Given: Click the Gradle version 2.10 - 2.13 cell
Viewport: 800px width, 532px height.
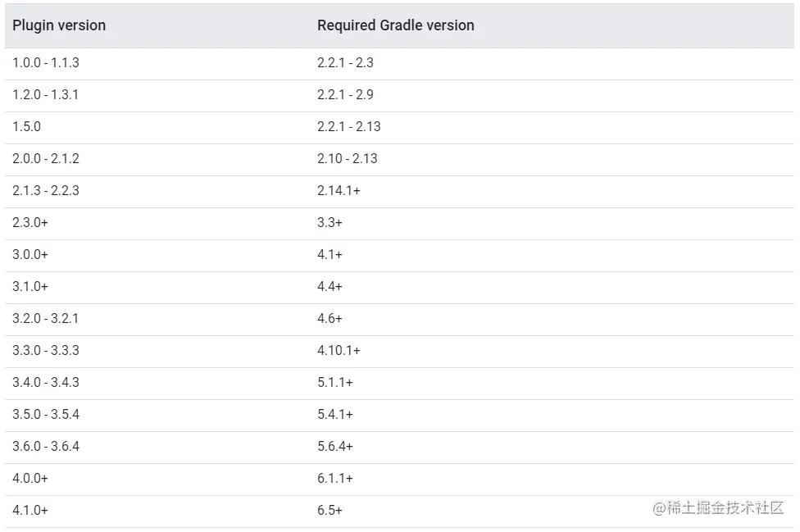Looking at the screenshot, I should (x=348, y=159).
